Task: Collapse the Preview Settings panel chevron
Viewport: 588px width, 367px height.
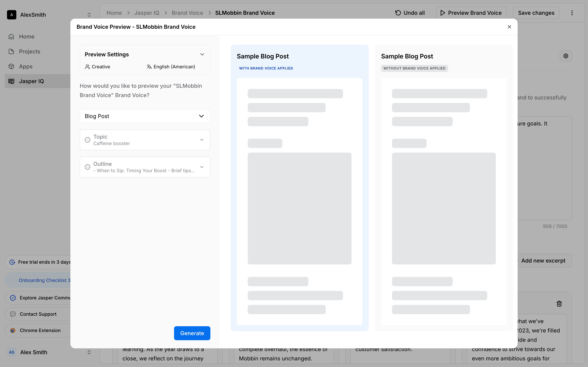Action: [202, 54]
